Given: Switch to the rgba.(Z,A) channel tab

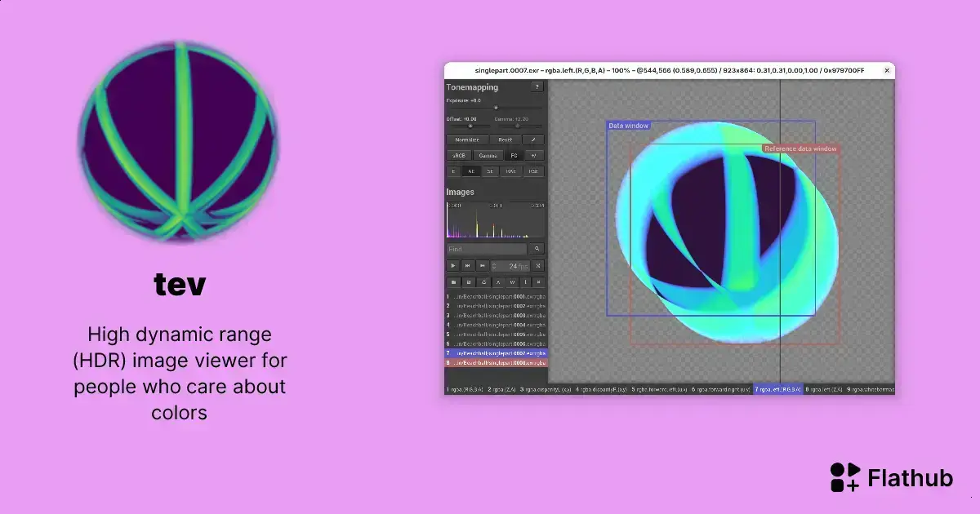Looking at the screenshot, I should 502,390.
